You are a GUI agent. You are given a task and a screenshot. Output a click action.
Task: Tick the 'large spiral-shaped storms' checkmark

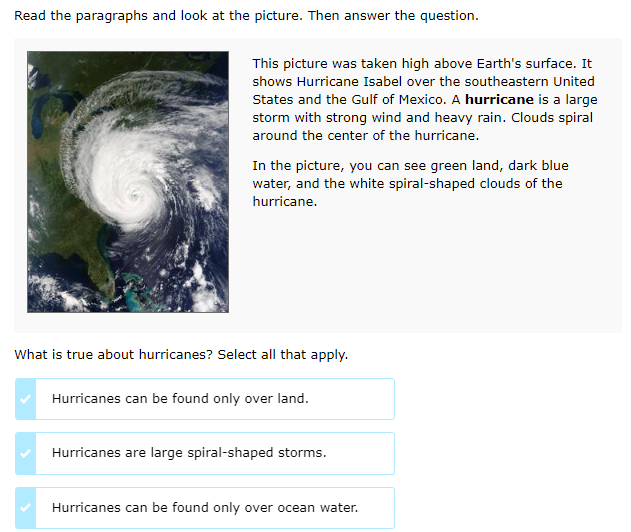tap(27, 453)
